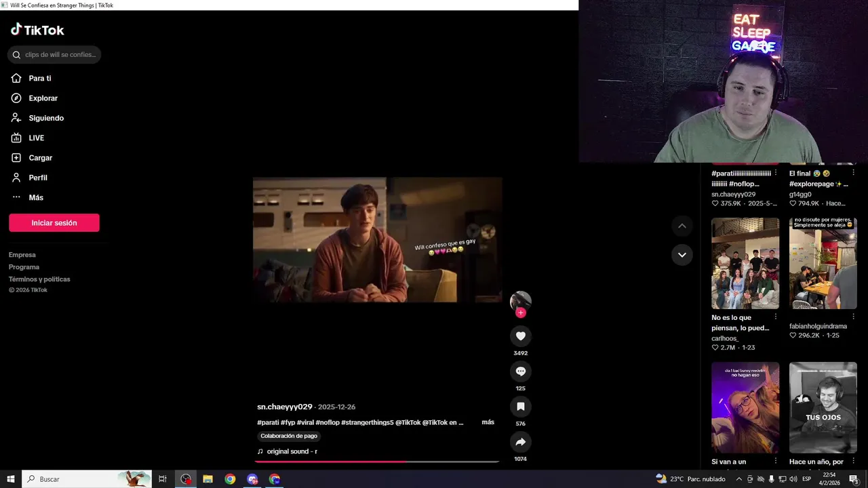
Task: Share the video with arrow icon
Action: (520, 442)
